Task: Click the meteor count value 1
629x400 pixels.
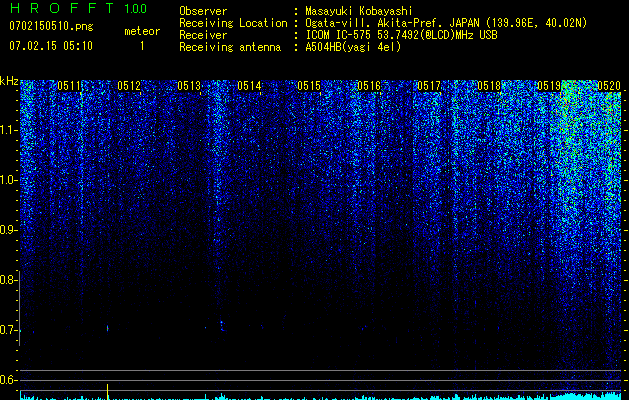Action: pyautogui.click(x=142, y=46)
